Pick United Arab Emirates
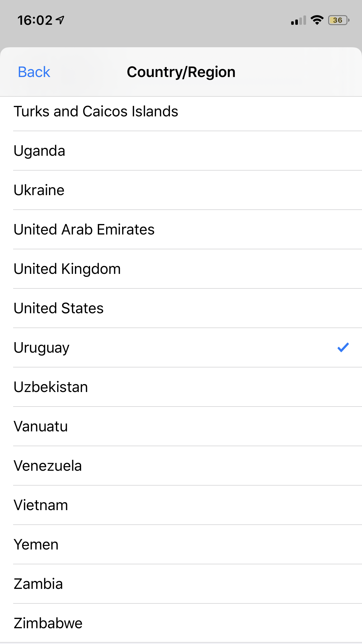 pyautogui.click(x=84, y=230)
